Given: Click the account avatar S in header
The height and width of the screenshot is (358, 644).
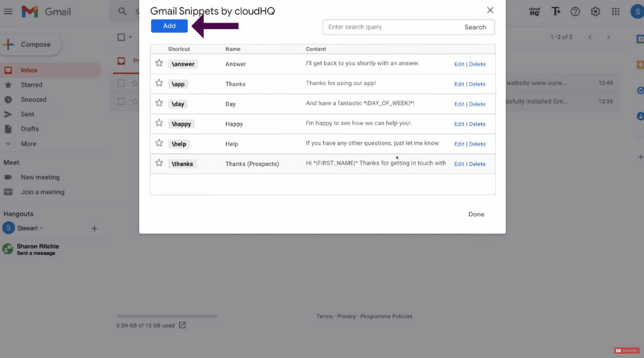Looking at the screenshot, I should click(637, 12).
